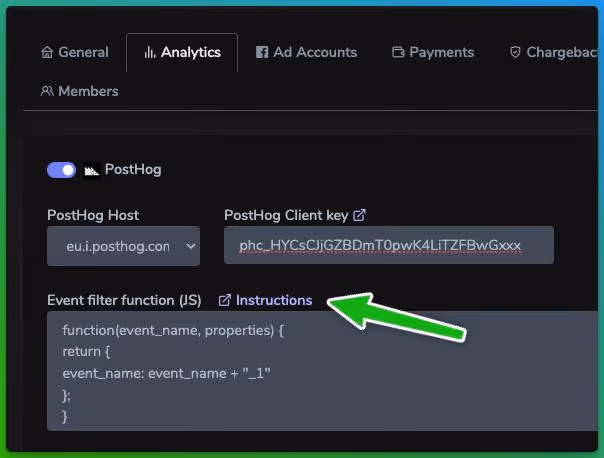Click the shield icon on Chargebacks tab

[x=515, y=52]
